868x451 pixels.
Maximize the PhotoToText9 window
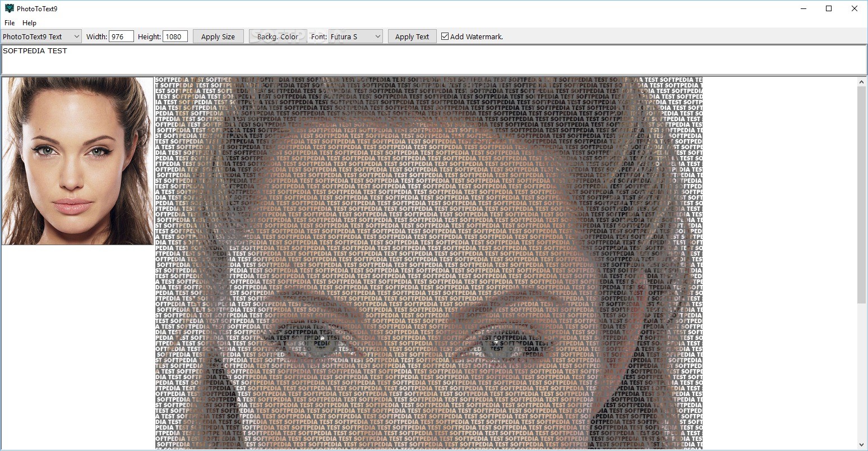829,8
